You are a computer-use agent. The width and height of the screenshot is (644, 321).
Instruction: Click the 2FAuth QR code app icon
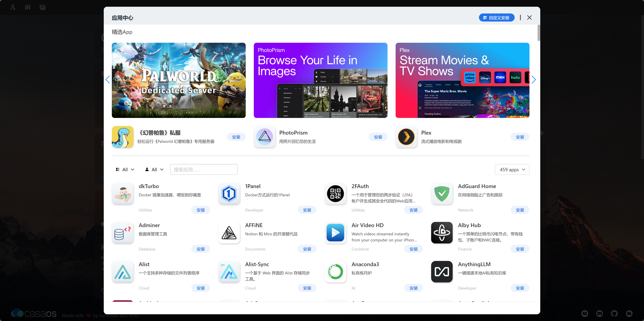[335, 194]
